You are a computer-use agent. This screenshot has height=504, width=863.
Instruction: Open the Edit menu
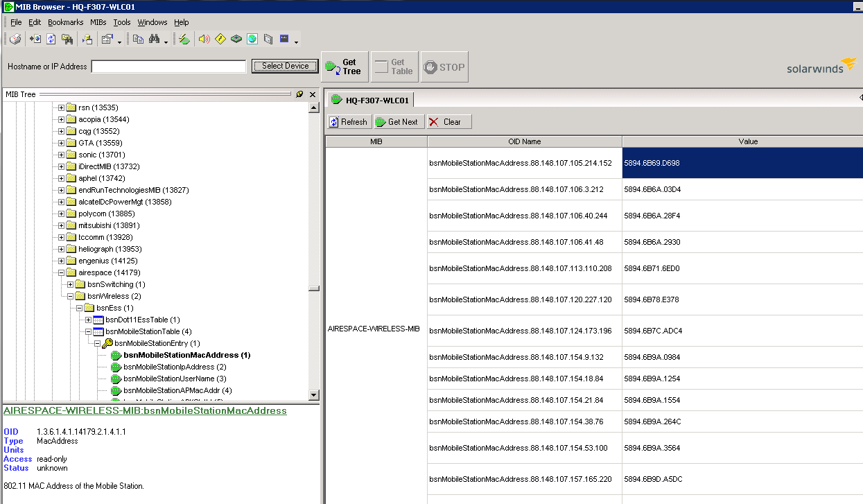click(35, 22)
